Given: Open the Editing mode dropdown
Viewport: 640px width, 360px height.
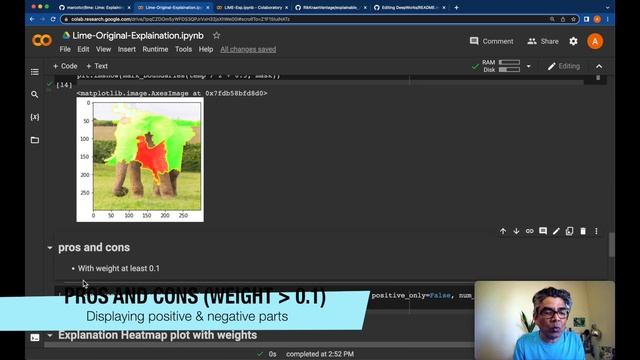Looking at the screenshot, I should (x=564, y=66).
